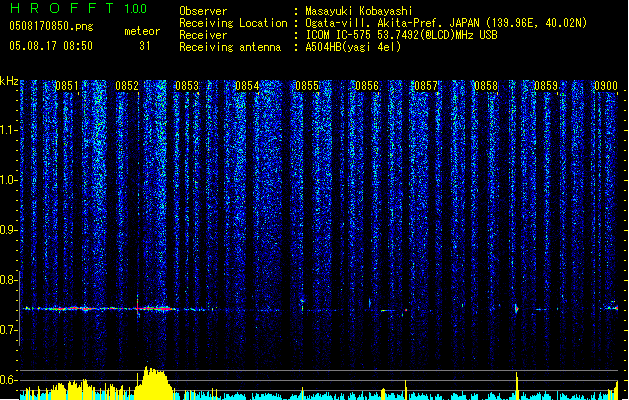Click the strong red meteor echo near 0852
The width and height of the screenshot is (629, 400).
pos(154,309)
